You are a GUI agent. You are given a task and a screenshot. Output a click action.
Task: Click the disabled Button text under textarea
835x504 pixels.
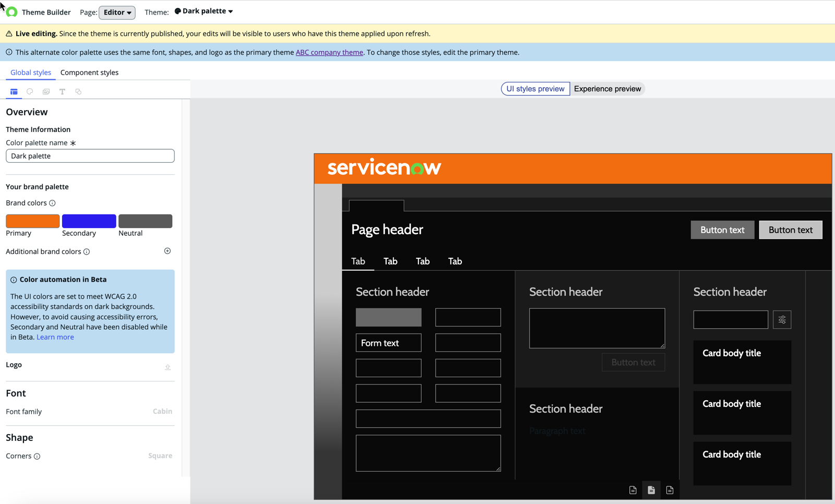pos(633,363)
